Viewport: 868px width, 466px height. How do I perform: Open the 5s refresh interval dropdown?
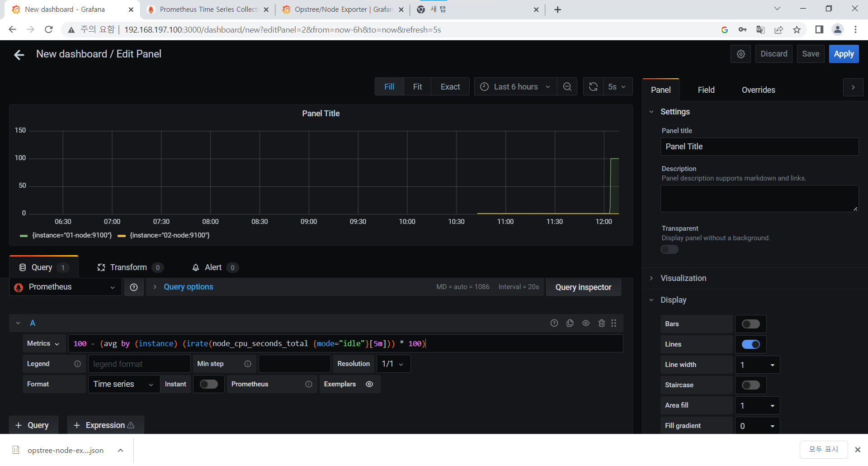617,87
